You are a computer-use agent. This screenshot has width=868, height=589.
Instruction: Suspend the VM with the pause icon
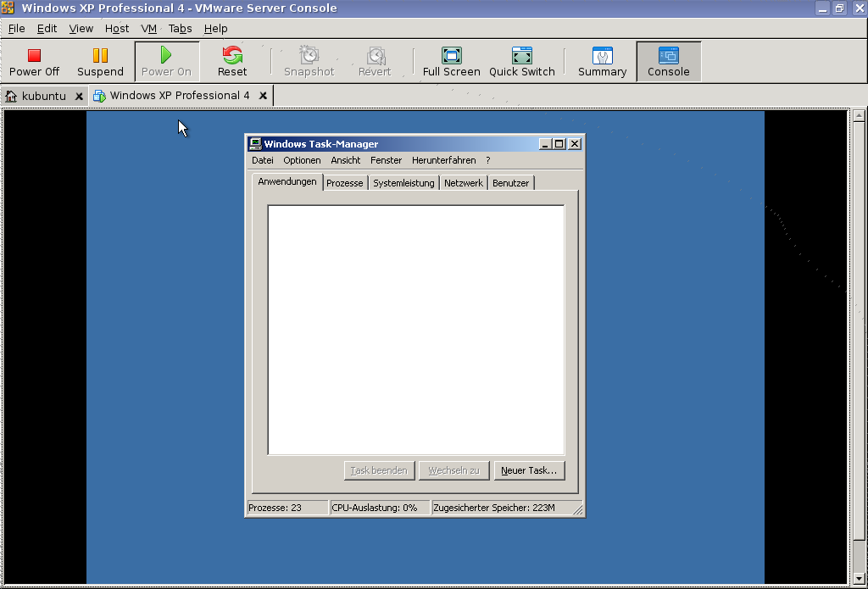[x=100, y=55]
